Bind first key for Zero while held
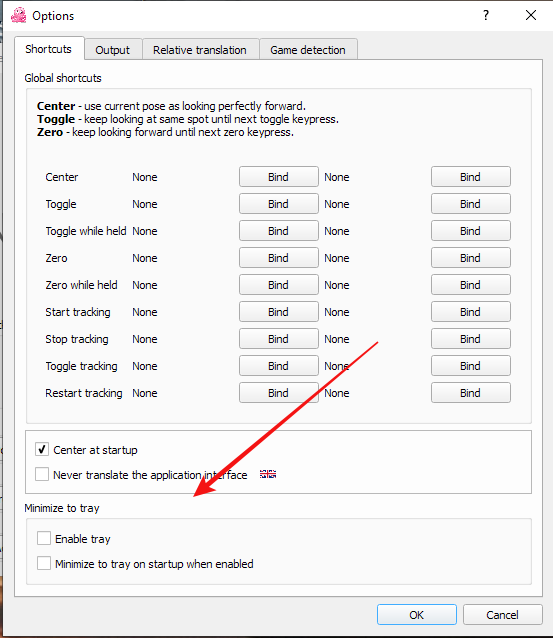 coord(279,284)
